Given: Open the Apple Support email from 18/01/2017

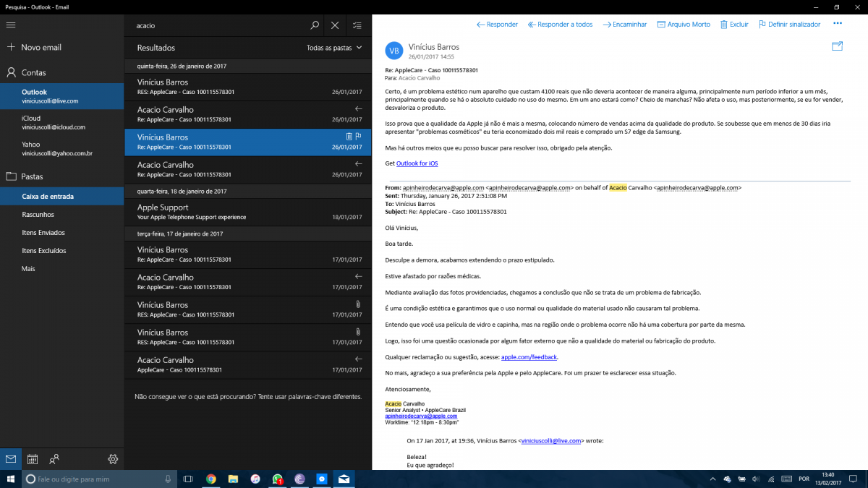Looking at the screenshot, I should point(248,212).
